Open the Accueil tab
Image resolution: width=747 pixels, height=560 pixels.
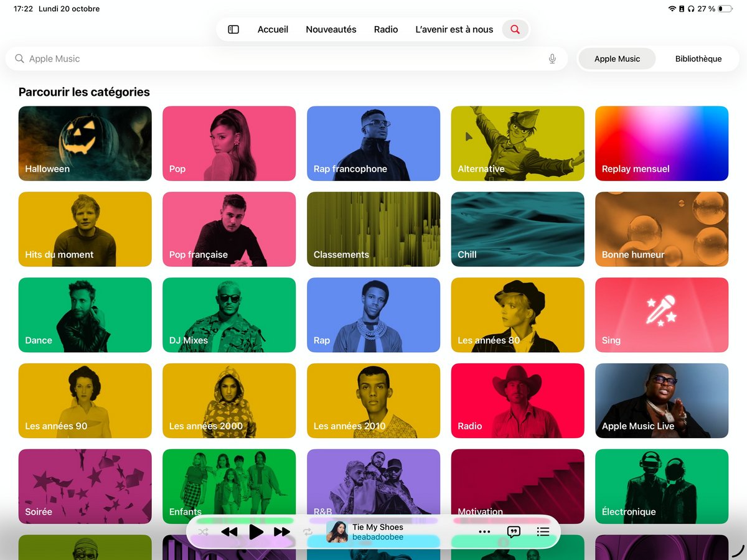tap(273, 29)
